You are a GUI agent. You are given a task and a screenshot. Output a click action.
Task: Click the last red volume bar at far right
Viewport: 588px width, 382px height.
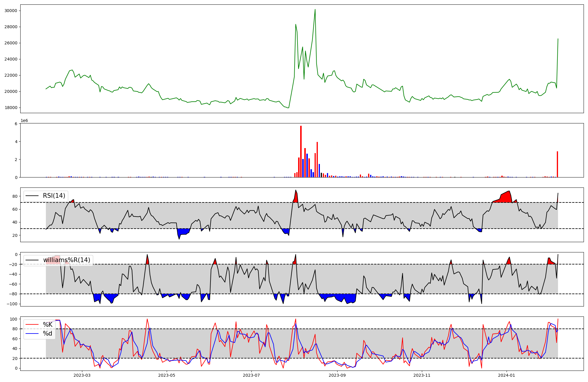pos(557,165)
